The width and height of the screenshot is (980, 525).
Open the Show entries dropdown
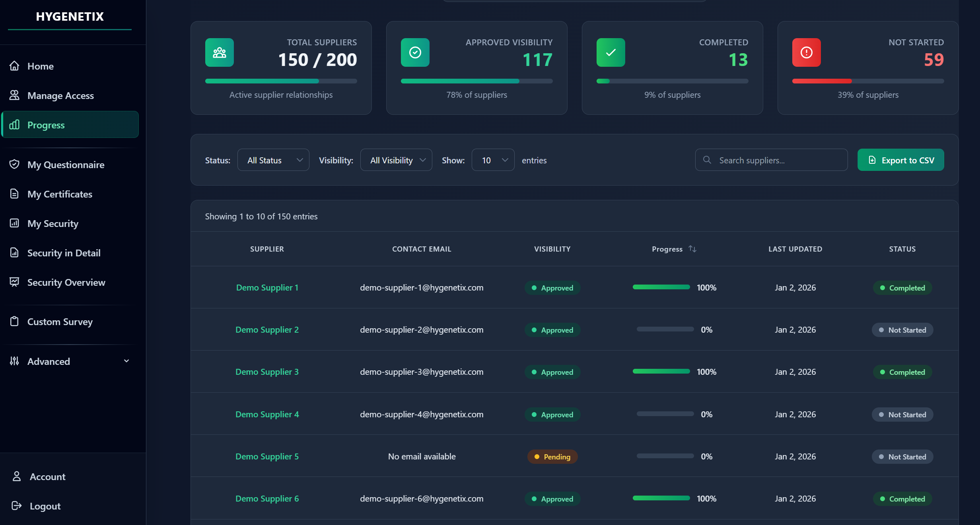coord(493,160)
